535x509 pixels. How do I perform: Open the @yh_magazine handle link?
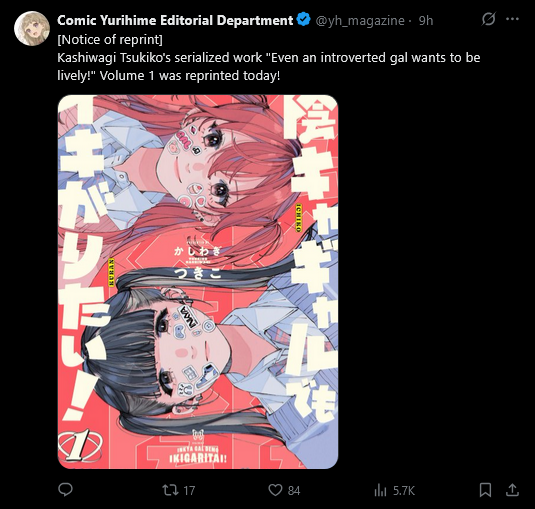pos(360,21)
